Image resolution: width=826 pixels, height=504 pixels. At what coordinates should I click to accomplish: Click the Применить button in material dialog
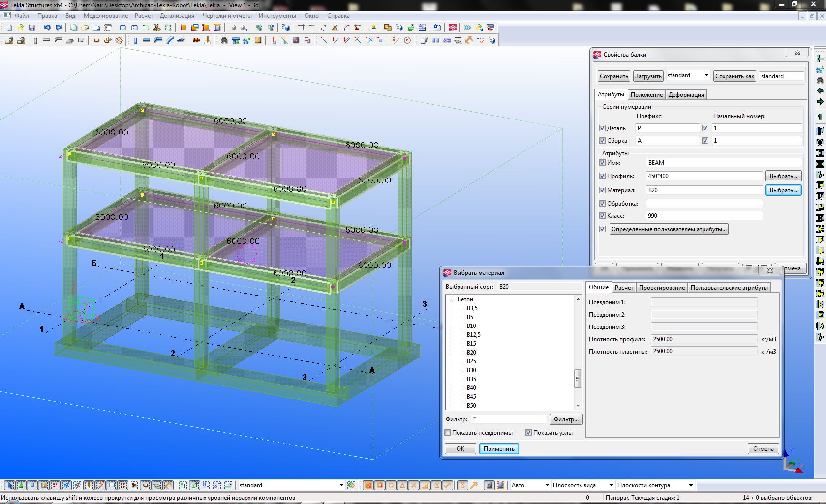pyautogui.click(x=498, y=449)
